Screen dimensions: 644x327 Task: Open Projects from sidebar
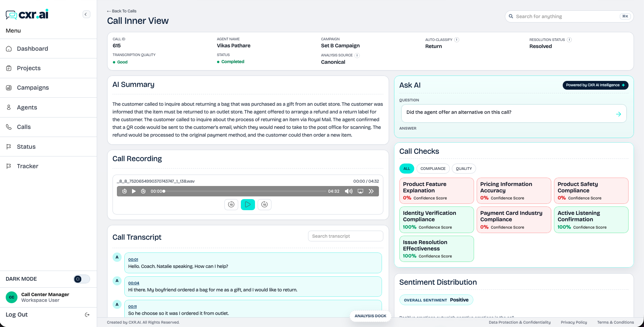click(48, 68)
